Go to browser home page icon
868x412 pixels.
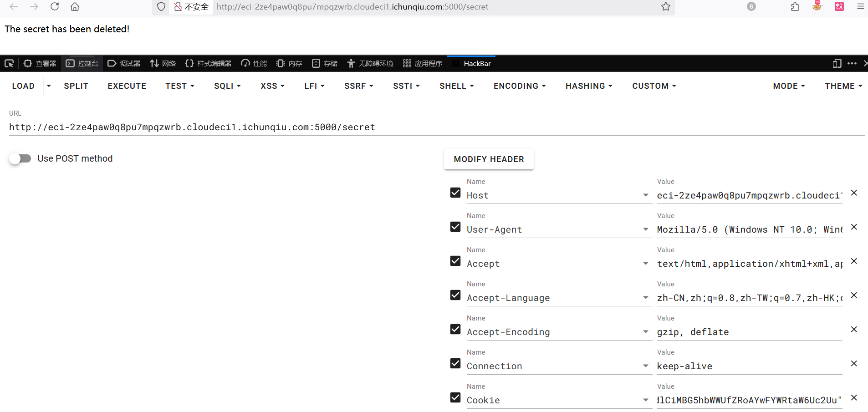[75, 6]
